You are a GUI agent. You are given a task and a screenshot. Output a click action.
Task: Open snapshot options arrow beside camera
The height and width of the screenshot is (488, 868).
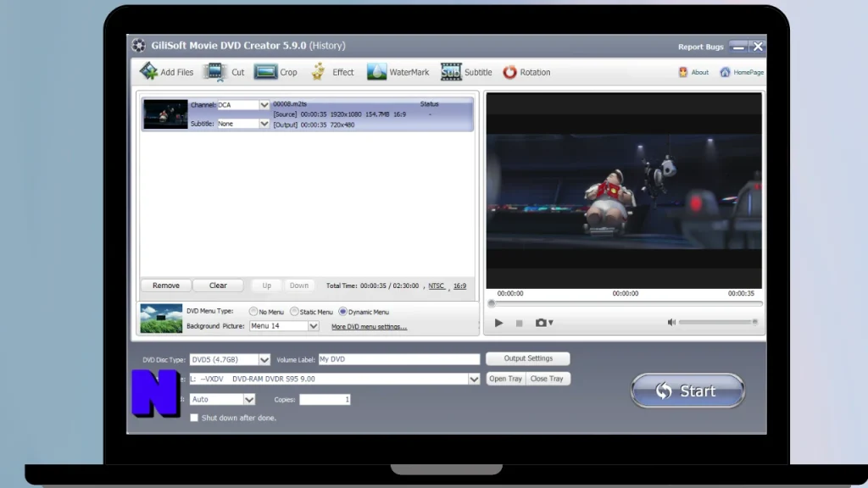click(551, 323)
